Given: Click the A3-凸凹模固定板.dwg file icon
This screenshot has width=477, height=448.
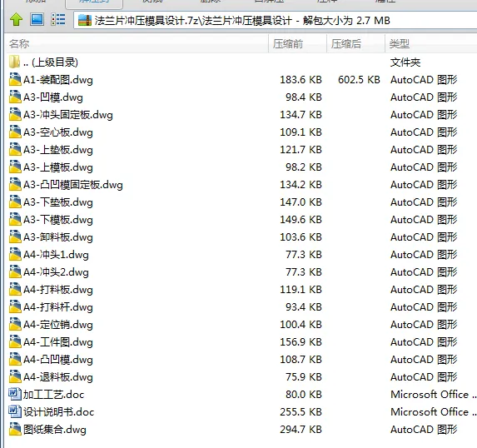Looking at the screenshot, I should (15, 184).
